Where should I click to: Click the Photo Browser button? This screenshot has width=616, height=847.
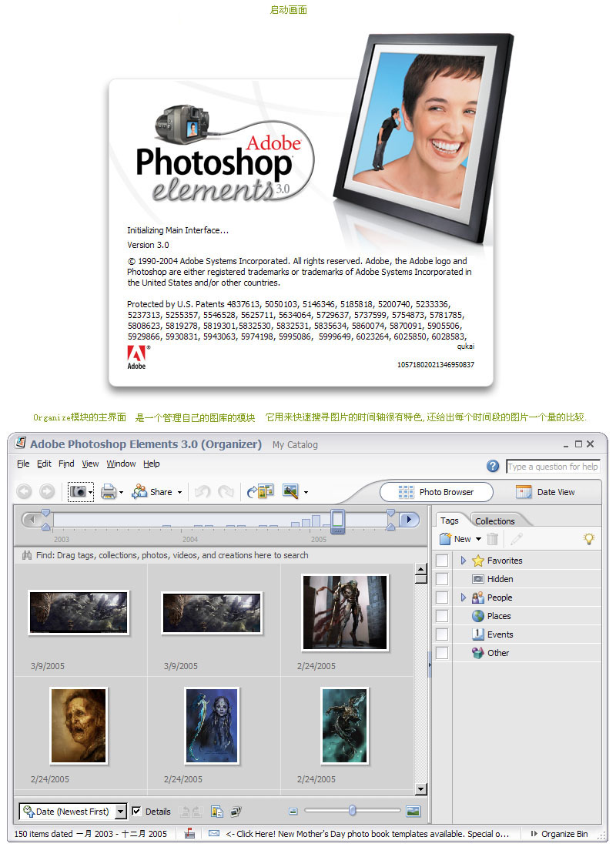(437, 491)
